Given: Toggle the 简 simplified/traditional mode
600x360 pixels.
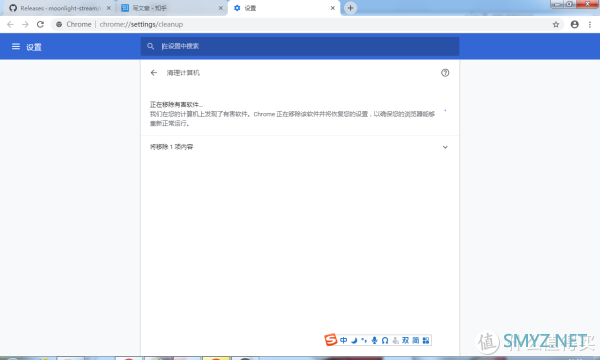Looking at the screenshot, I should [416, 340].
